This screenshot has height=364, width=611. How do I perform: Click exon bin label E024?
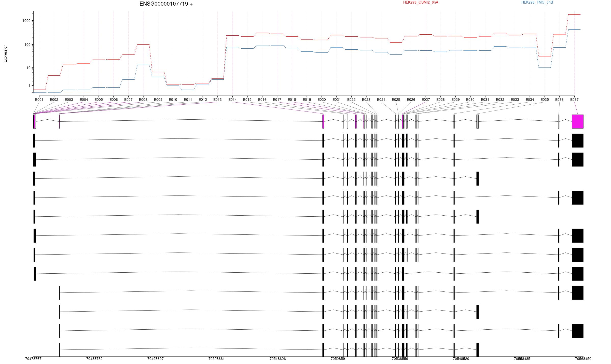click(x=381, y=100)
